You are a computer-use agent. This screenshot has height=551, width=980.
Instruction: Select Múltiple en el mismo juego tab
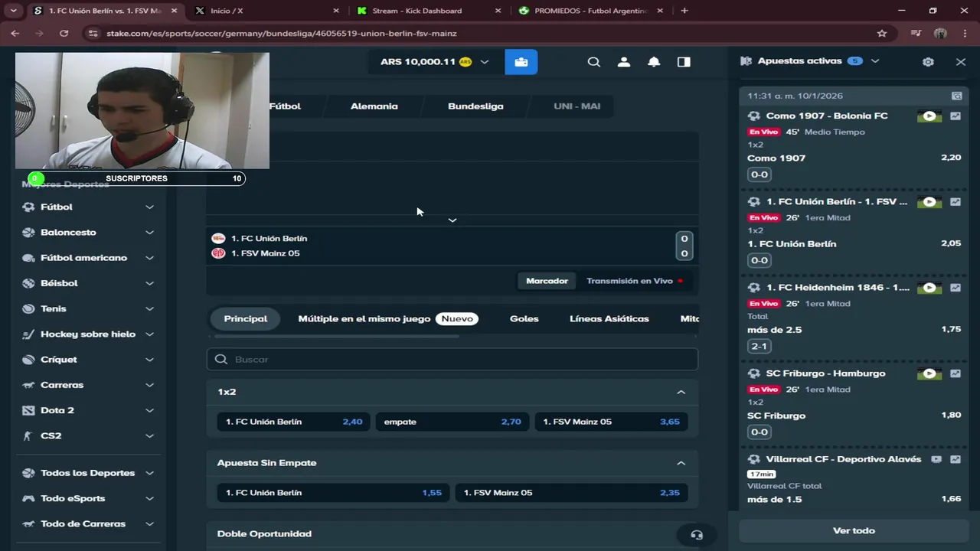[x=388, y=318]
